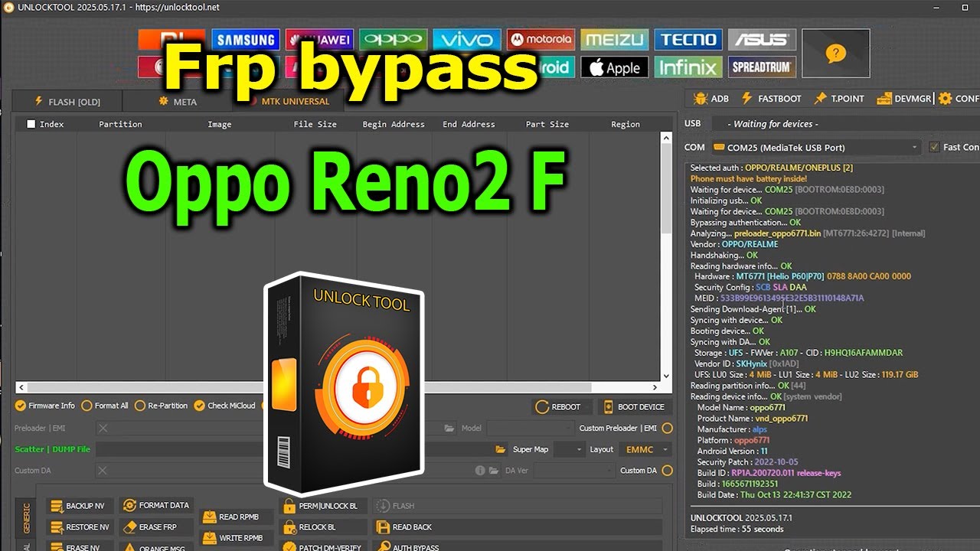Image resolution: width=980 pixels, height=551 pixels.
Task: Click the Relock BL padlock button
Action: click(322, 527)
